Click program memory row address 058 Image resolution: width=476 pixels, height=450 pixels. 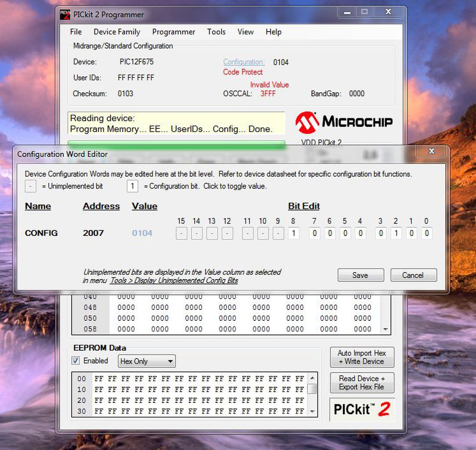[90, 329]
